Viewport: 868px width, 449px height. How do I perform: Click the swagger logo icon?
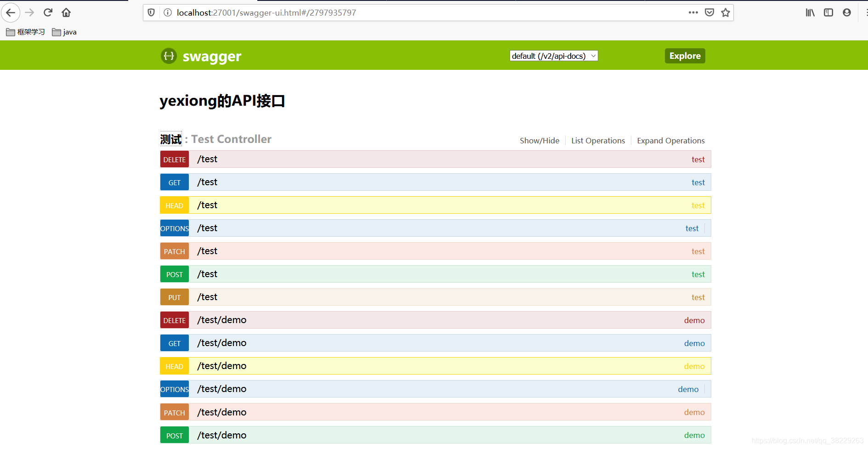169,56
